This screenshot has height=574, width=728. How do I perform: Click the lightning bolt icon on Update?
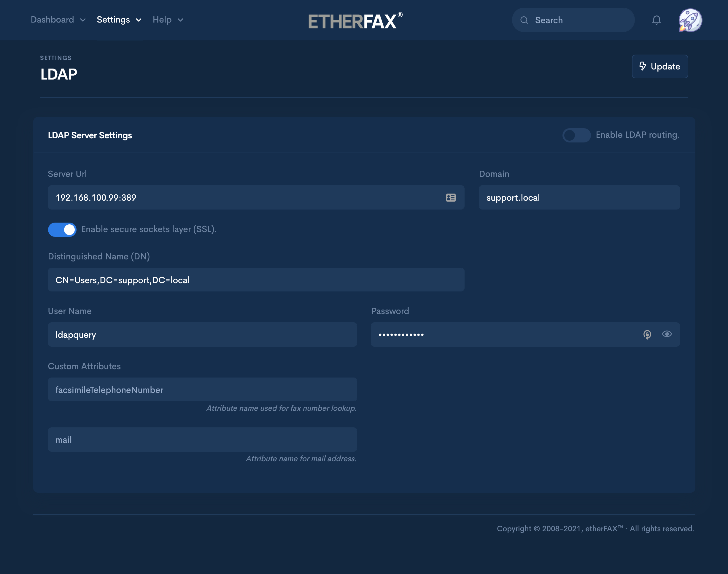pos(642,66)
